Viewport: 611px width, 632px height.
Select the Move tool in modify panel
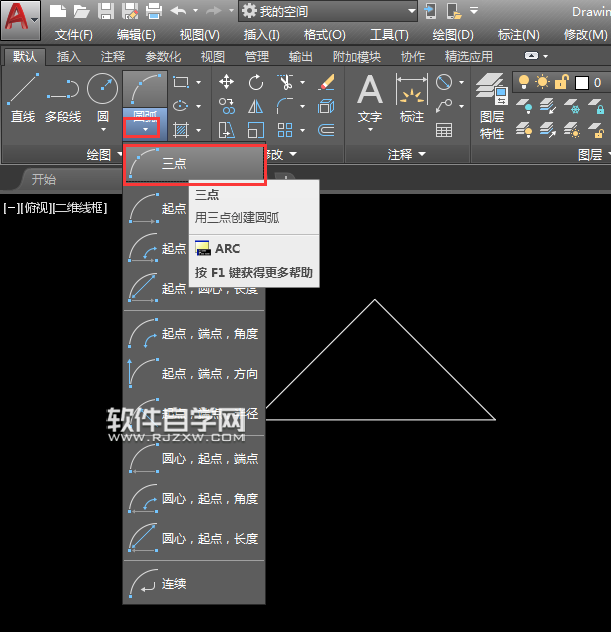226,82
